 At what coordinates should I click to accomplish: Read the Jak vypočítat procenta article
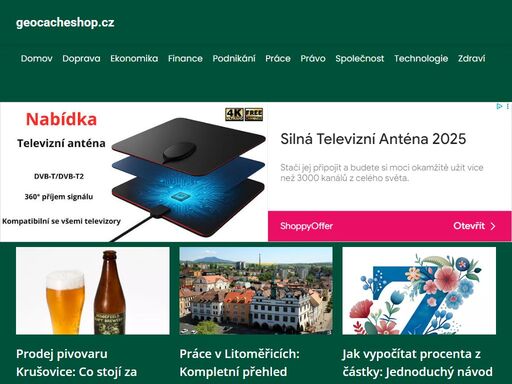417,363
